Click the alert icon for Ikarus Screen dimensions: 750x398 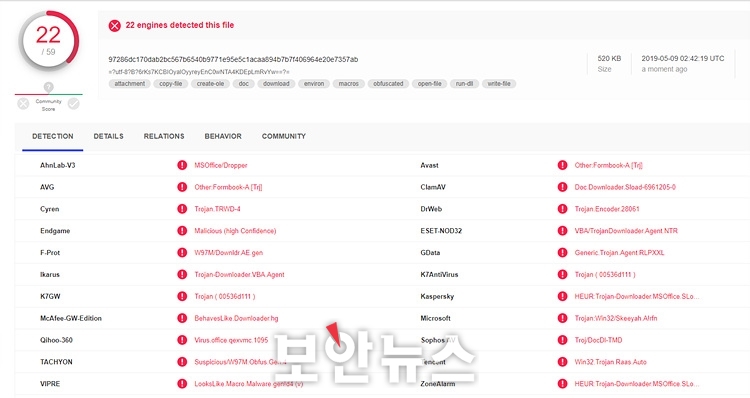tap(182, 275)
